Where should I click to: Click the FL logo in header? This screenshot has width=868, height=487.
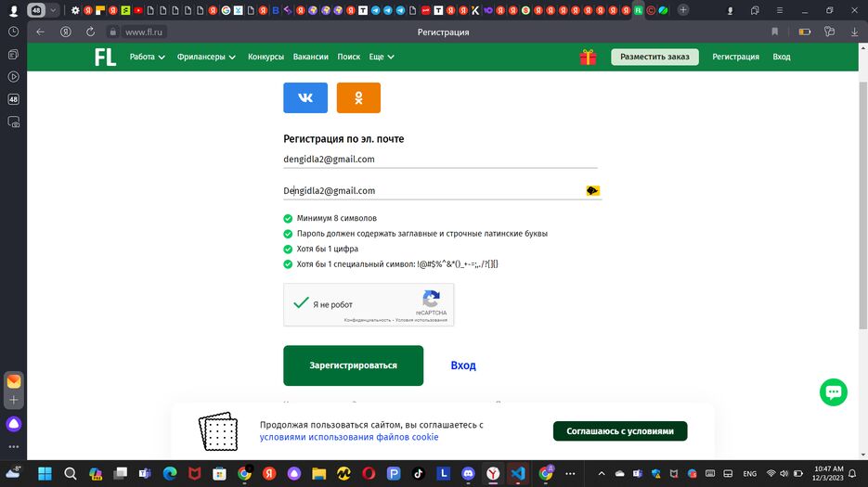(105, 57)
